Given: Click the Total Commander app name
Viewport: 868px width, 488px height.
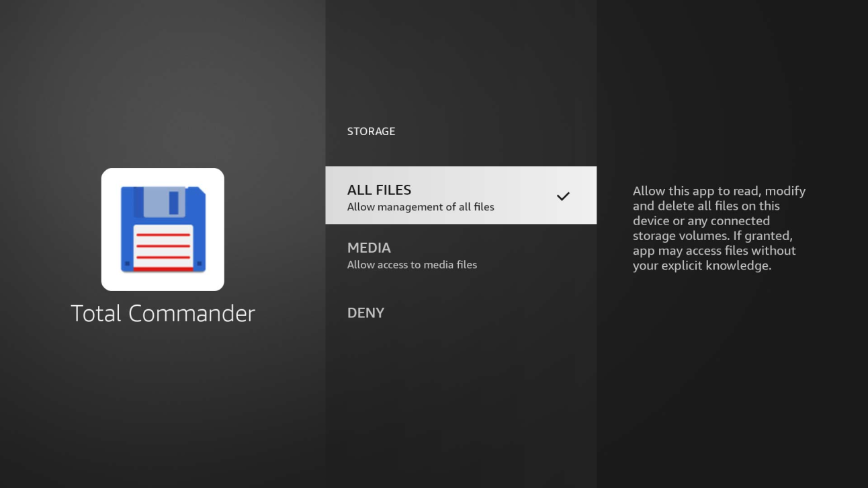Looking at the screenshot, I should pos(163,313).
